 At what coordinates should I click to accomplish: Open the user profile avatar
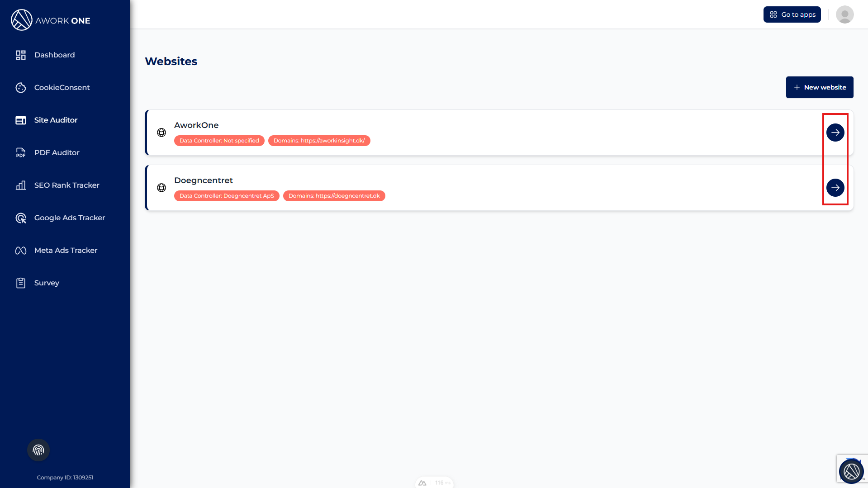[844, 14]
